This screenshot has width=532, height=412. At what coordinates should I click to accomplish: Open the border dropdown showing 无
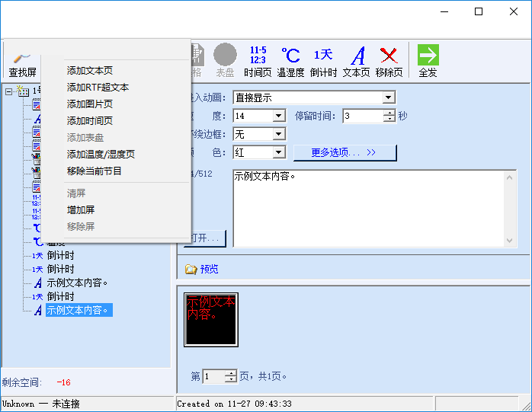pos(278,134)
